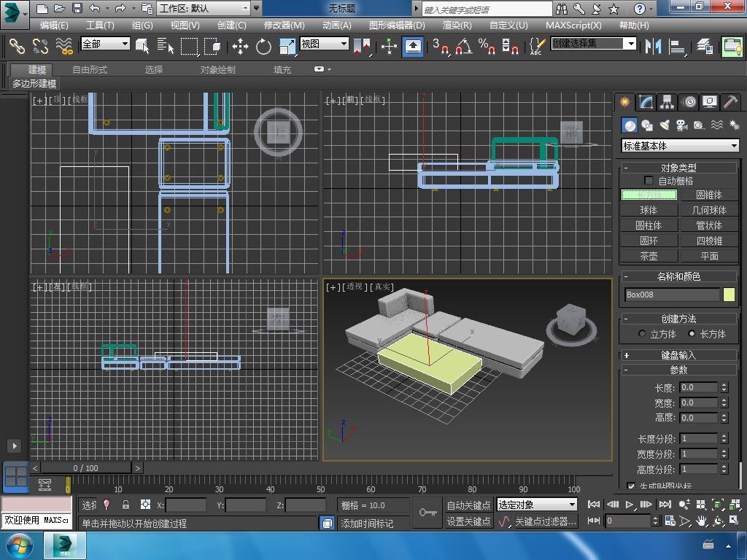Open the 标准基本体 dropdown
The width and height of the screenshot is (747, 560).
(680, 146)
